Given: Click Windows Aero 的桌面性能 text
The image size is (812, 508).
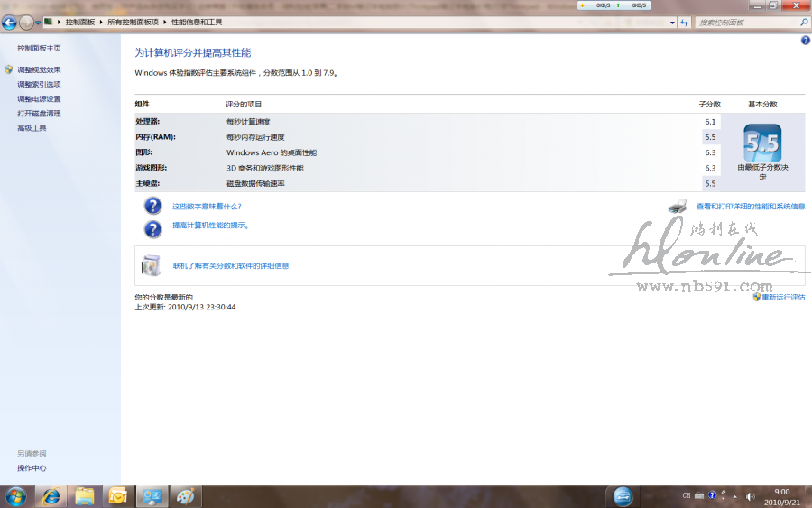Looking at the screenshot, I should click(x=272, y=152).
